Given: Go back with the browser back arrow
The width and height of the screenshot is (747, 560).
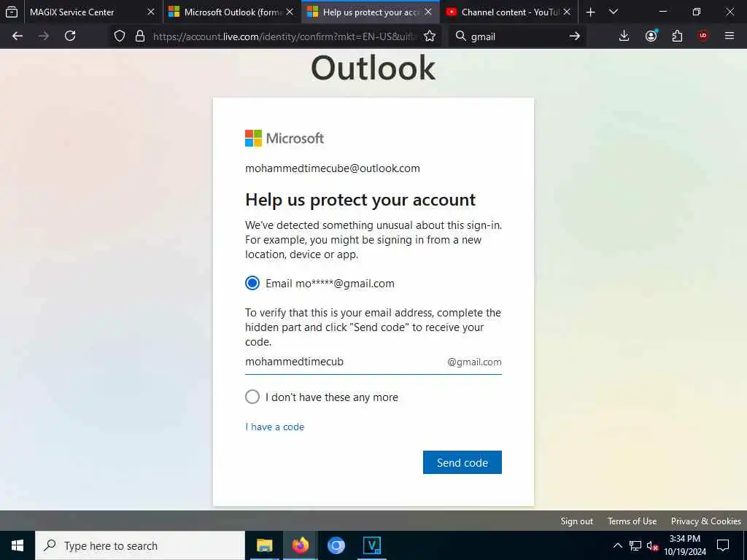Looking at the screenshot, I should click(18, 36).
